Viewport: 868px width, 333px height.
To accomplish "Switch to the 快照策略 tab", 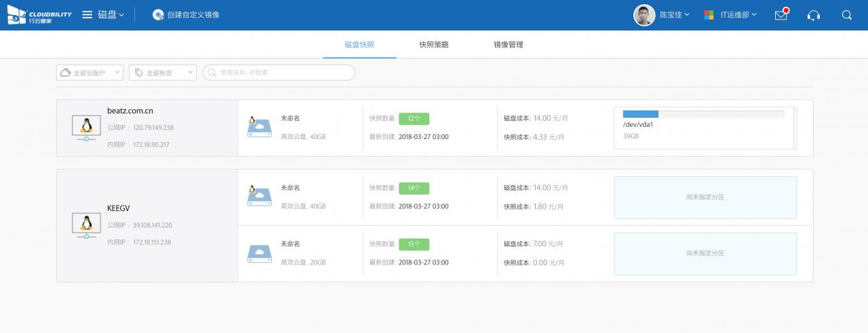I will click(433, 45).
